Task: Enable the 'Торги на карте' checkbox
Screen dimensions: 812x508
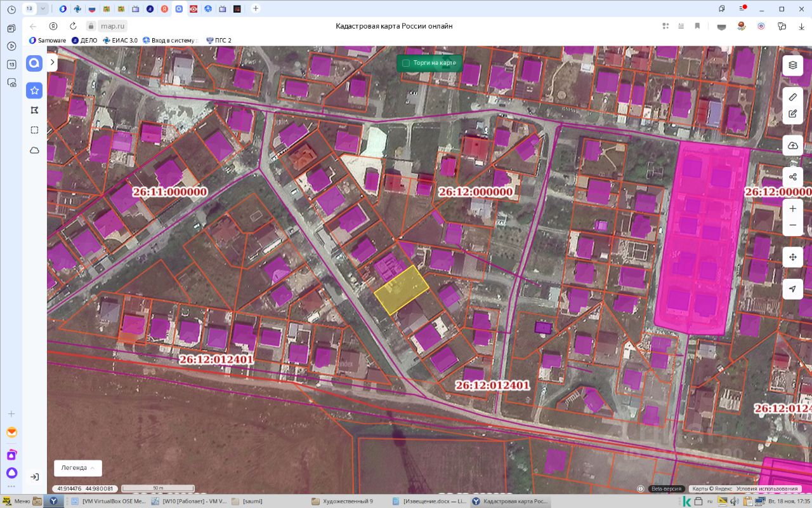Action: (x=406, y=63)
